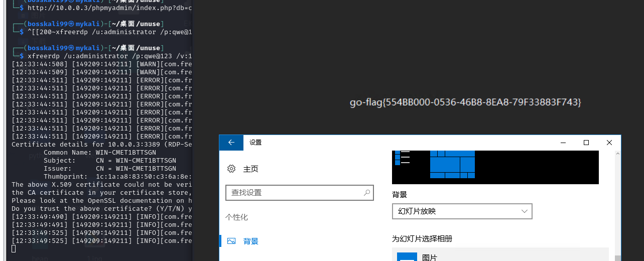Close the 设置 window
Viewport: 644px width, 261px height.
609,143
